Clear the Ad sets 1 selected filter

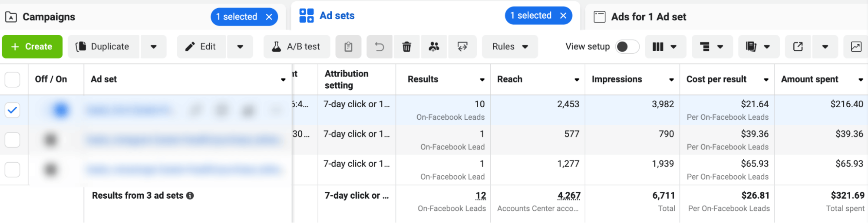coord(563,16)
